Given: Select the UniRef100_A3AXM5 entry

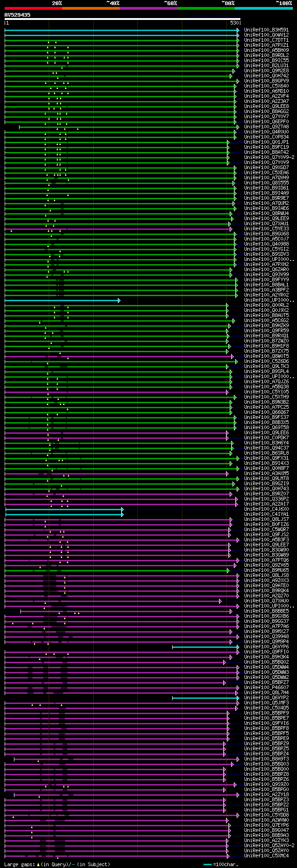Looking at the screenshot, I should [266, 474].
